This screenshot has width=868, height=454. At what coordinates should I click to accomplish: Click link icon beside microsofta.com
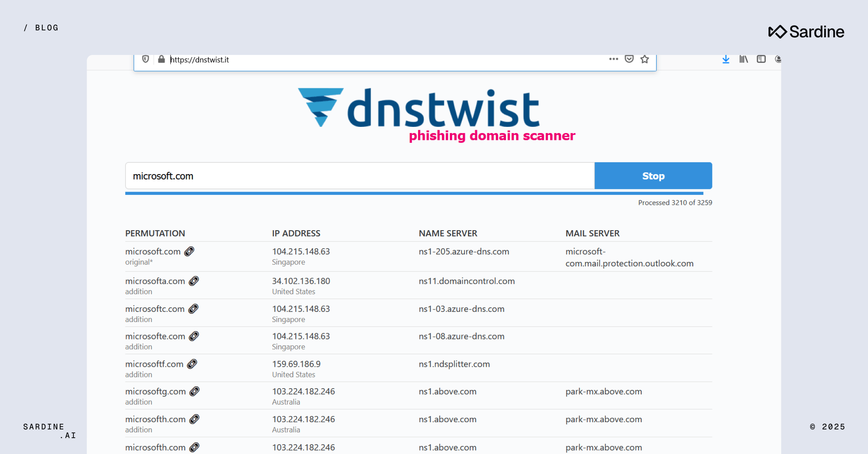point(194,281)
